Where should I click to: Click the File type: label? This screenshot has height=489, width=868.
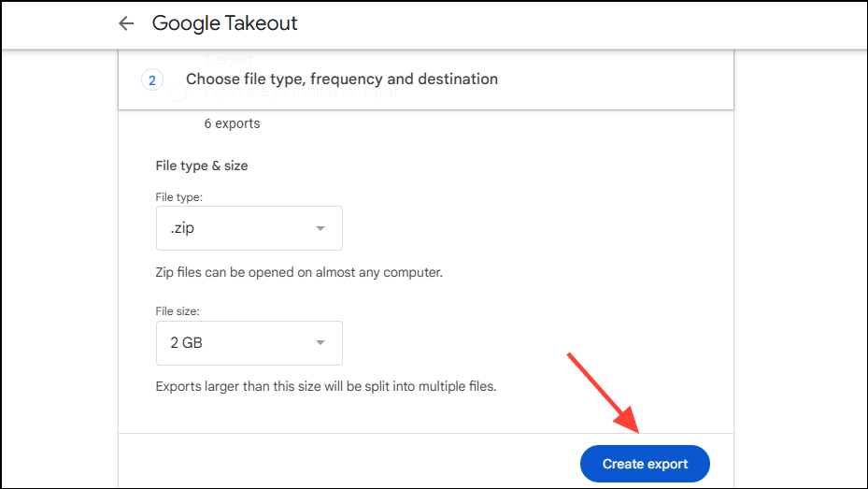[x=178, y=197]
